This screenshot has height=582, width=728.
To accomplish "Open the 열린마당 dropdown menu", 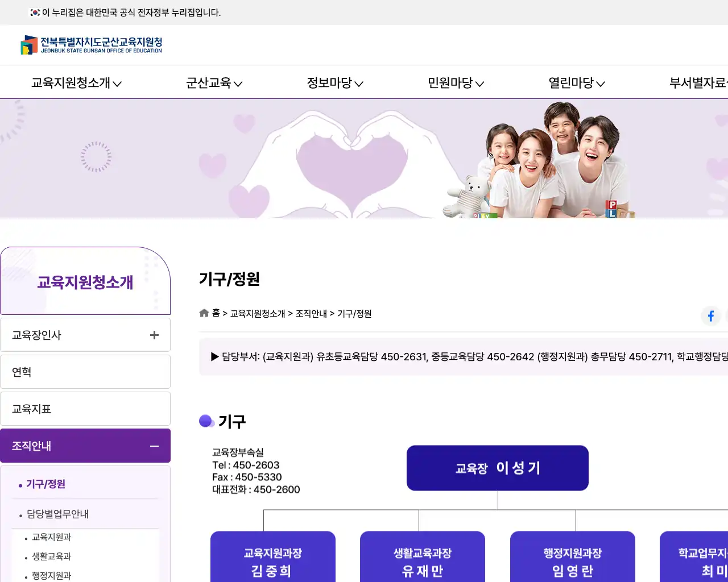I will 576,83.
